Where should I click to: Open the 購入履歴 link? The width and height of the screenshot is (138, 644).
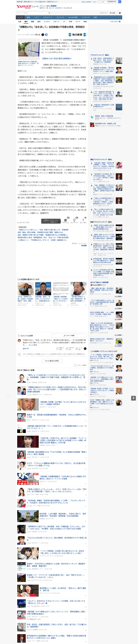pos(112,13)
